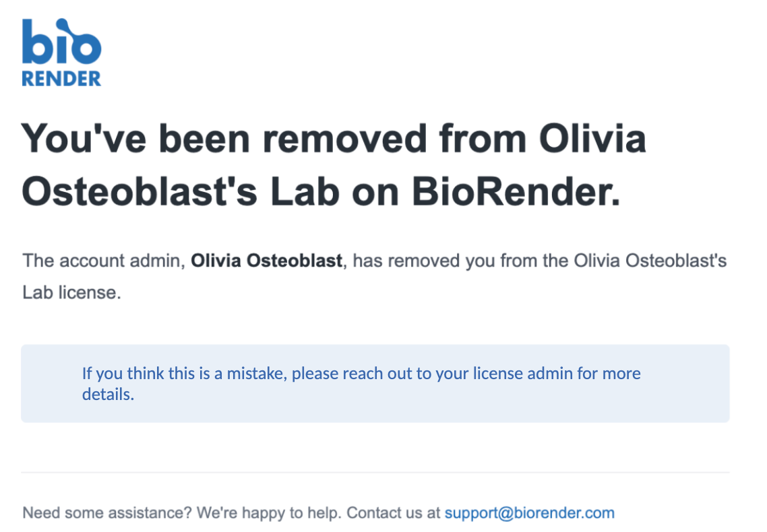
Task: Click "If you think this is a mistake" text
Action: [183, 373]
